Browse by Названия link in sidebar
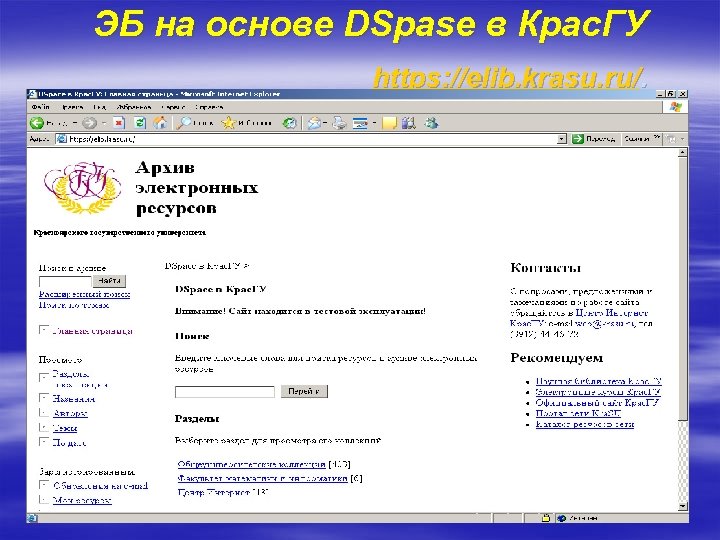Viewport: 720px width, 540px height. [73, 399]
